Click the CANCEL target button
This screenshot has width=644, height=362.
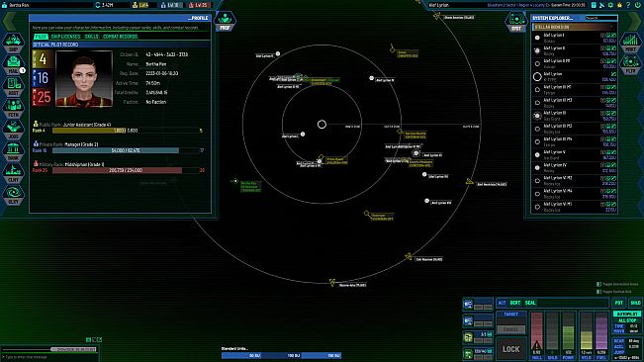[511, 329]
